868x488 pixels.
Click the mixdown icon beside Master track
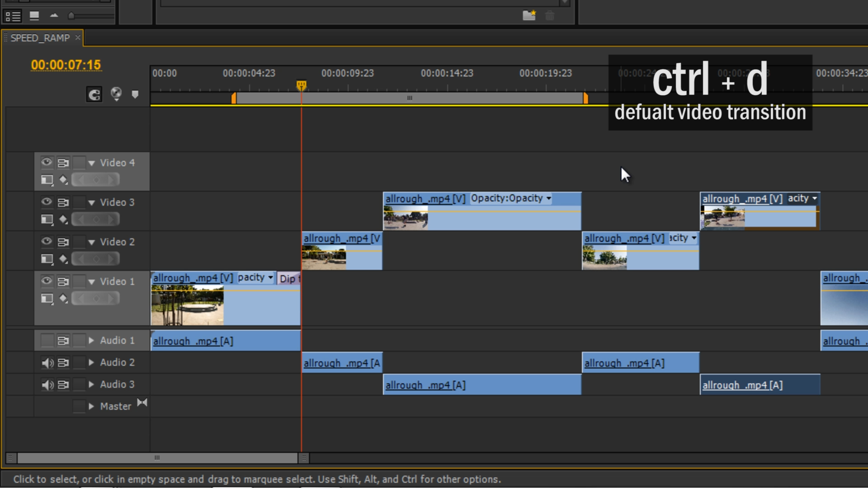(x=142, y=403)
